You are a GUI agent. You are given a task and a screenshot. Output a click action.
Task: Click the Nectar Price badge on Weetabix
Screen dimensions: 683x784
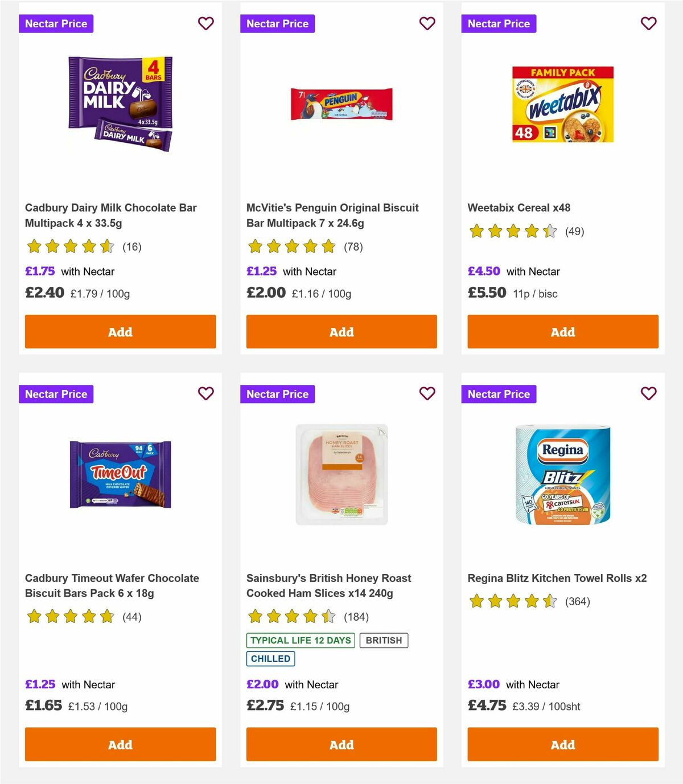coord(499,23)
